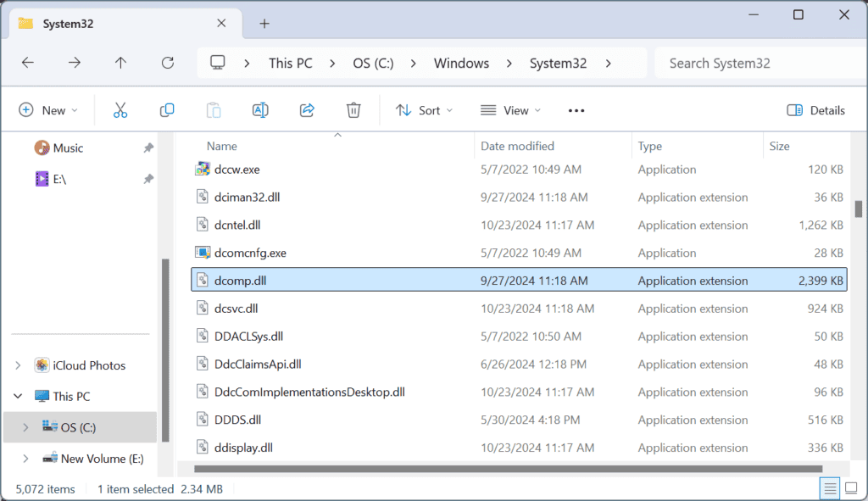Click the dcomcnfg.exe file icon

(203, 253)
